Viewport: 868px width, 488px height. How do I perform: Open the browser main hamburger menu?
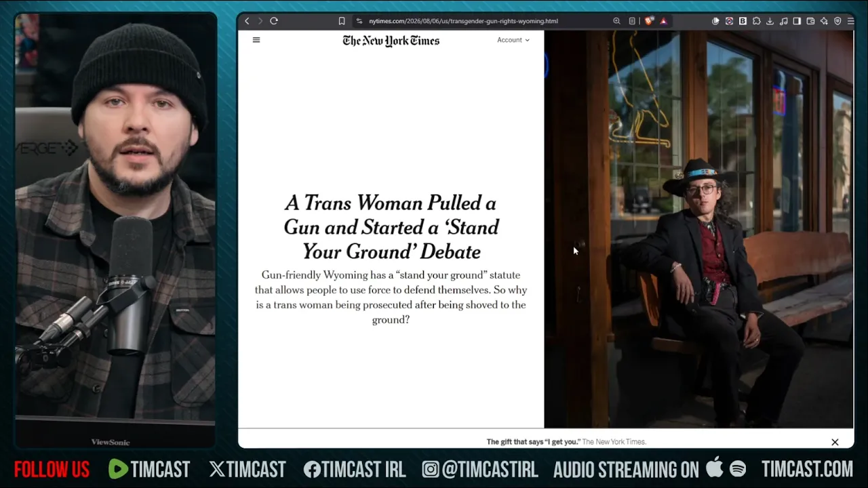tap(850, 21)
